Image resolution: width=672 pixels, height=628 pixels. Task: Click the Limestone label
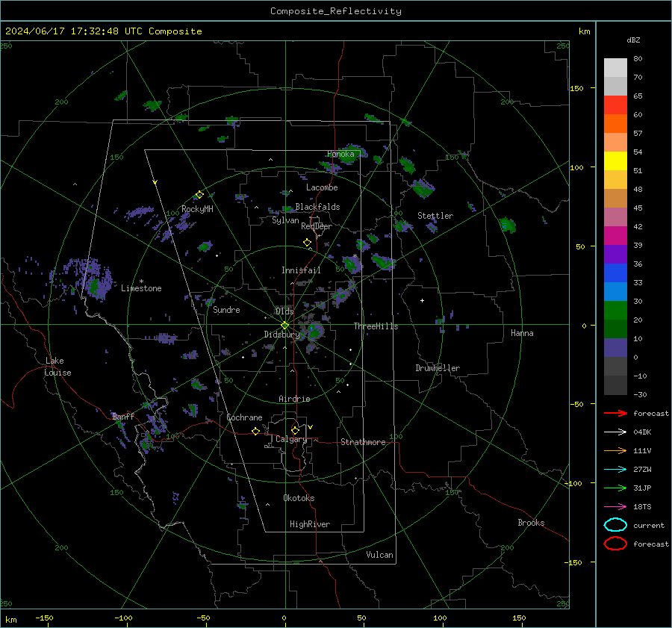click(x=141, y=288)
